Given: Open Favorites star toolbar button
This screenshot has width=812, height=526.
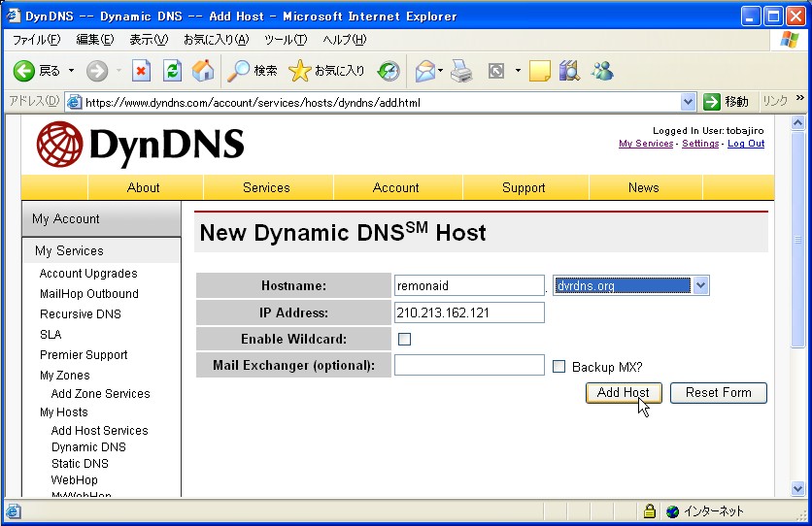Looking at the screenshot, I should point(326,71).
